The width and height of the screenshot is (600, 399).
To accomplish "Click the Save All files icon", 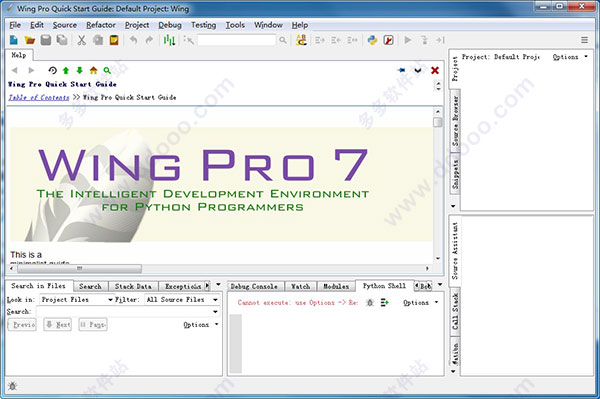I will tap(62, 40).
